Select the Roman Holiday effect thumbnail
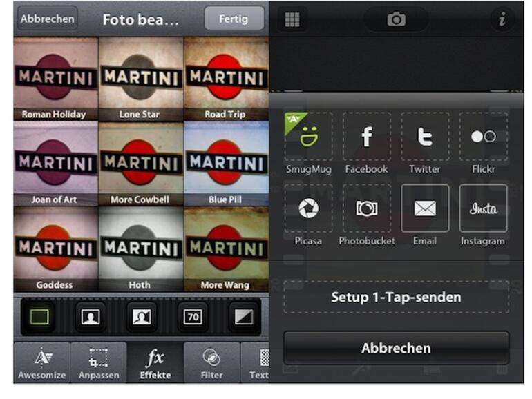 56,79
